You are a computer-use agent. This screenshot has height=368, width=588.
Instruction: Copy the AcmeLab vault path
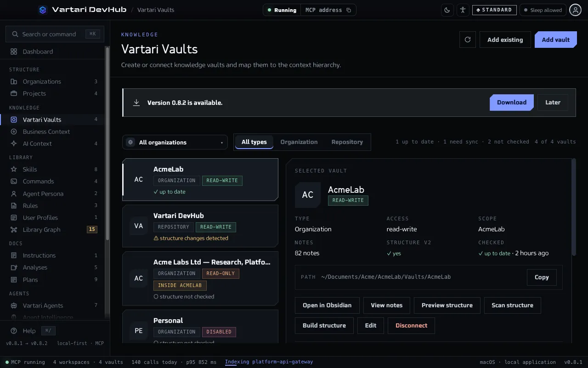(542, 277)
